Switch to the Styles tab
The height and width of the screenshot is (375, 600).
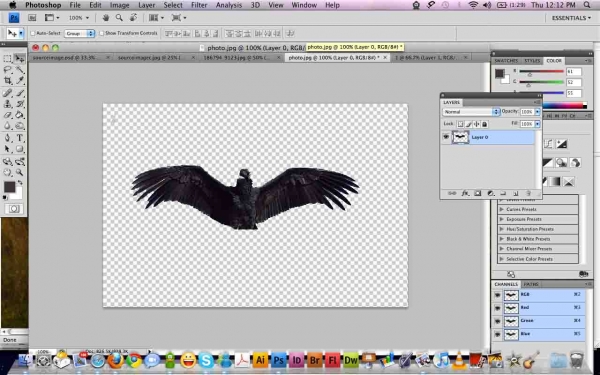point(532,61)
